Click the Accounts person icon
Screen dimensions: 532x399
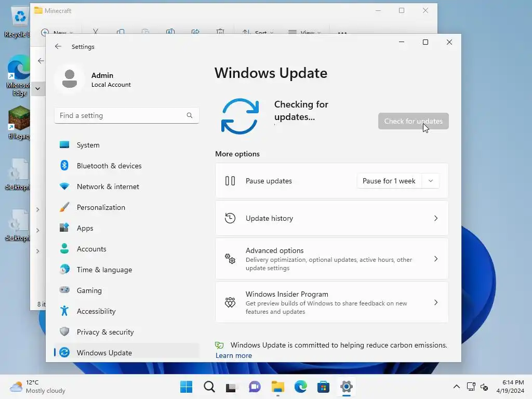[x=64, y=249]
